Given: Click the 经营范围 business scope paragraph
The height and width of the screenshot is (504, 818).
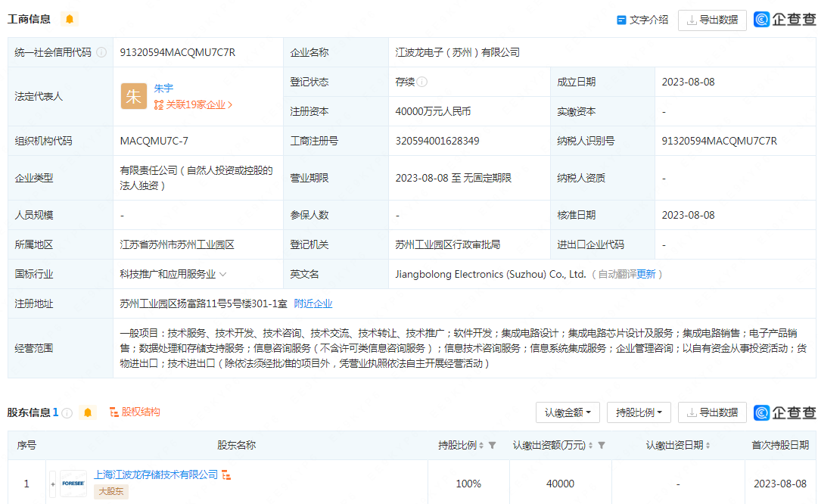Looking at the screenshot, I should coord(464,348).
